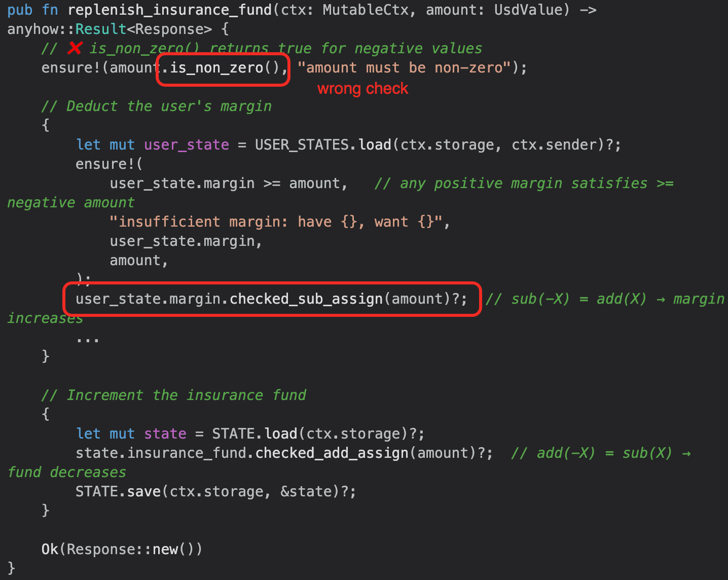
Task: Click the USER_STATES.load call
Action: tap(323, 145)
